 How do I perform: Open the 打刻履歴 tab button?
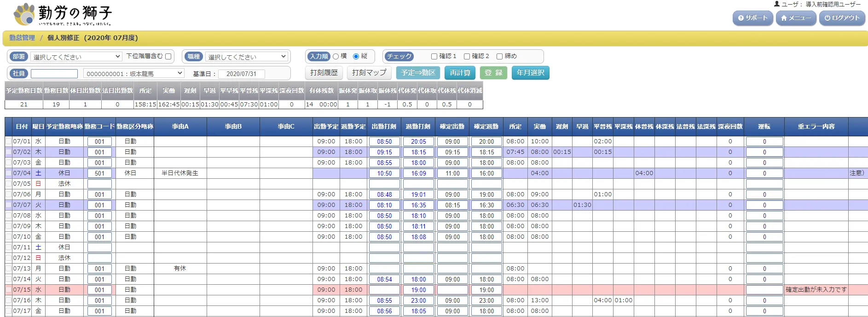point(324,73)
